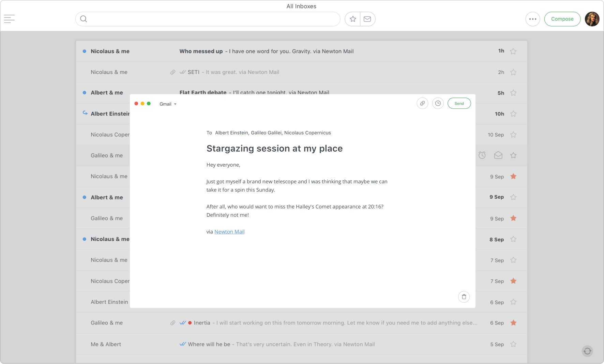Unstar the 7 Sep Nicolaus Copernicus email
The image size is (604, 364).
tap(513, 281)
